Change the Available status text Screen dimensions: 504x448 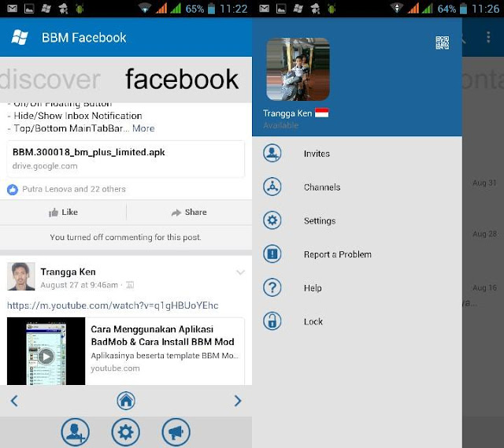pyautogui.click(x=280, y=126)
